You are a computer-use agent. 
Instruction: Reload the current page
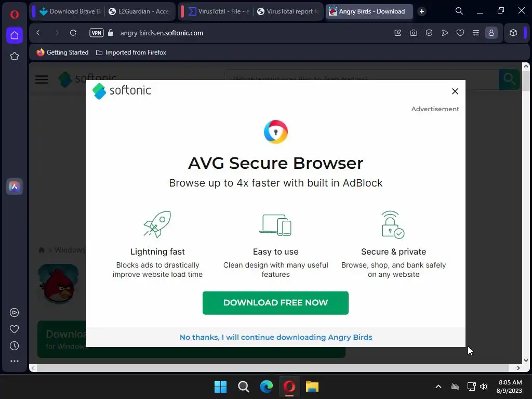click(73, 33)
